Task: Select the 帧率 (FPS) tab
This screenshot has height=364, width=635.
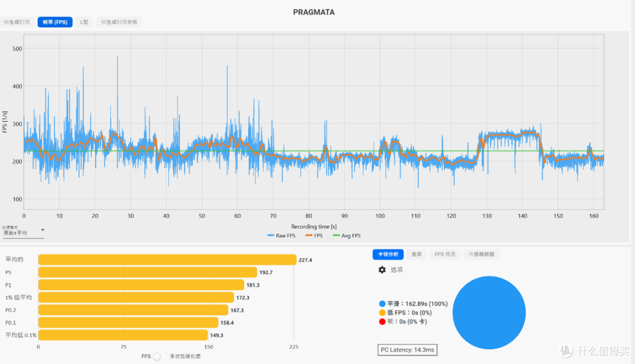Action: (55, 22)
